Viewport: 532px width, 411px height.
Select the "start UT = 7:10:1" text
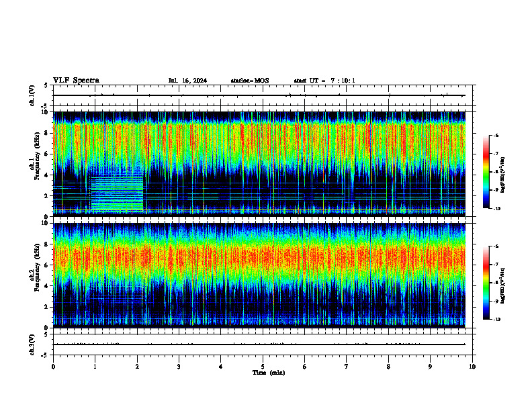point(324,81)
